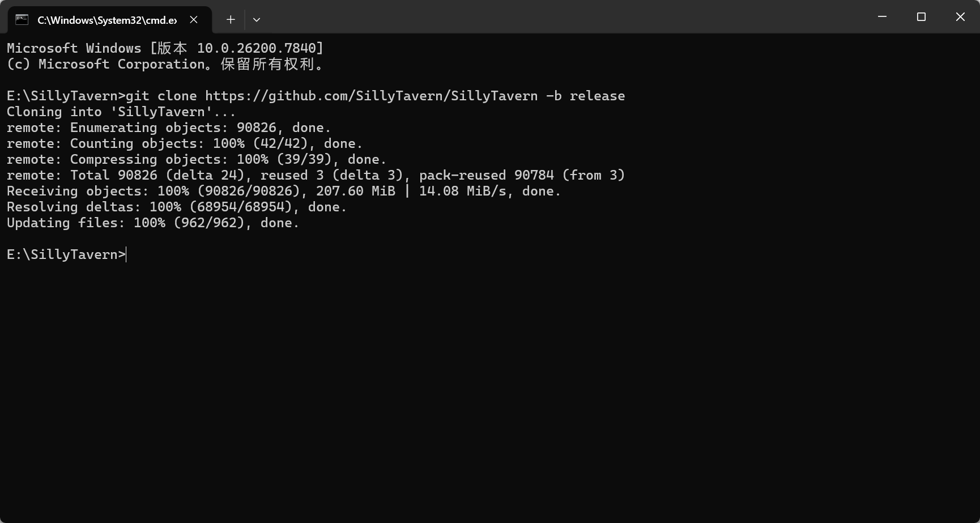Image resolution: width=980 pixels, height=523 pixels.
Task: Click the Resolving deltas line
Action: coord(176,207)
